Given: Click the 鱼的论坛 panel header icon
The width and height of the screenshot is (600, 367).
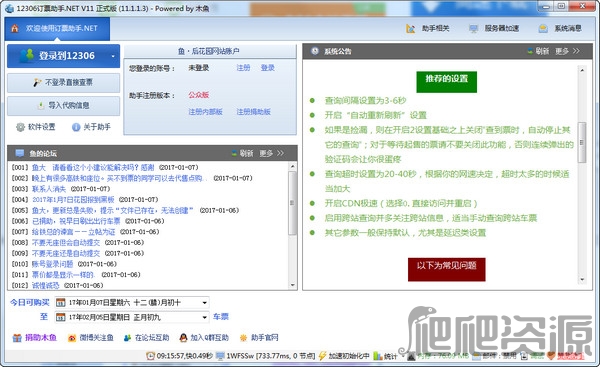Looking at the screenshot, I should tap(20, 153).
